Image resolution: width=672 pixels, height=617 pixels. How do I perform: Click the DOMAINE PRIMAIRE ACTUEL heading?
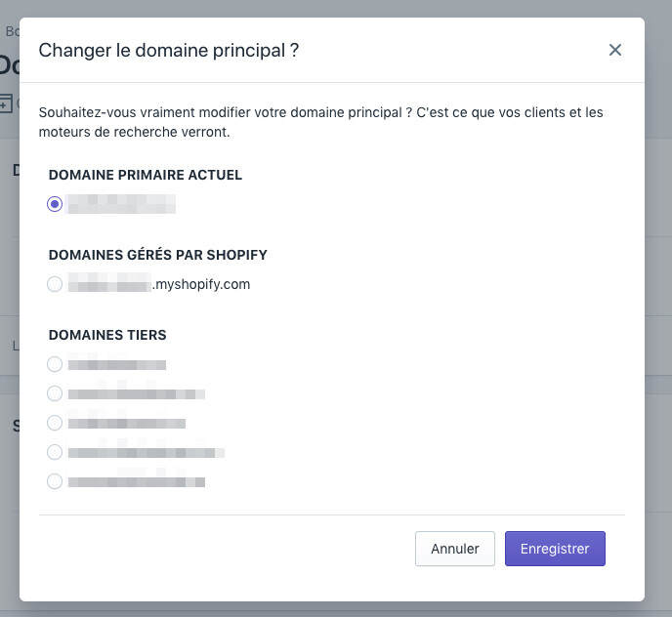coord(145,175)
